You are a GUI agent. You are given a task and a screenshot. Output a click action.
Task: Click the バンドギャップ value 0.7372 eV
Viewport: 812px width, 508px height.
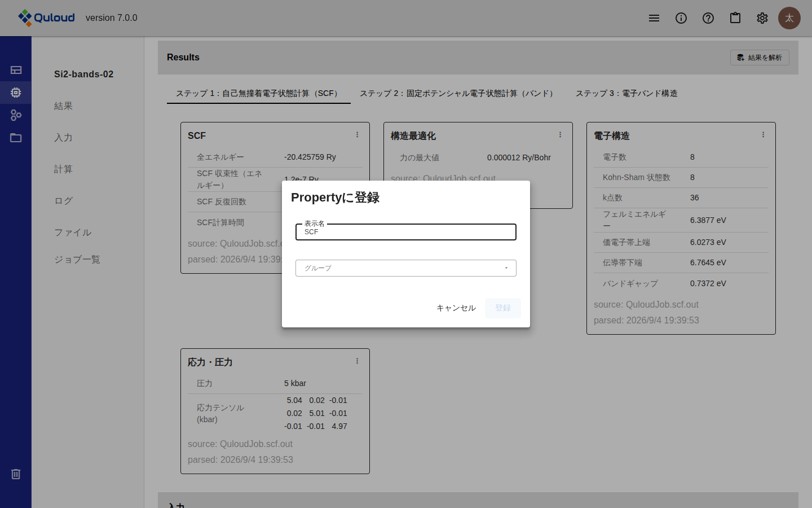[708, 283]
